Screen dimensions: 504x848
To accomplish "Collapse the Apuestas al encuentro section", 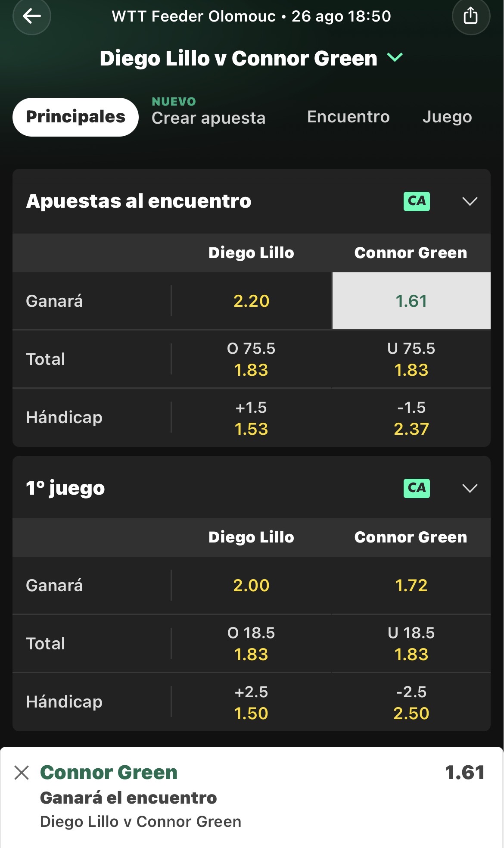I will tap(470, 201).
